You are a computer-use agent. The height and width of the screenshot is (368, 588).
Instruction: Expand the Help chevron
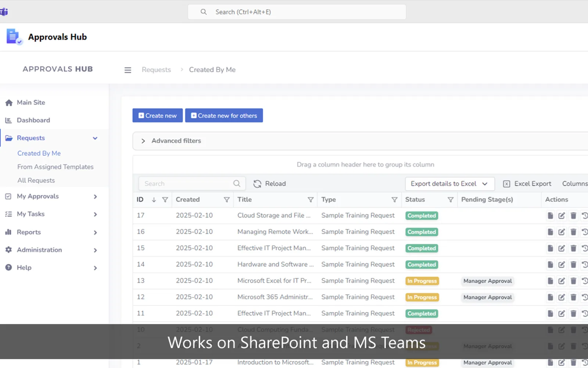[x=95, y=268]
